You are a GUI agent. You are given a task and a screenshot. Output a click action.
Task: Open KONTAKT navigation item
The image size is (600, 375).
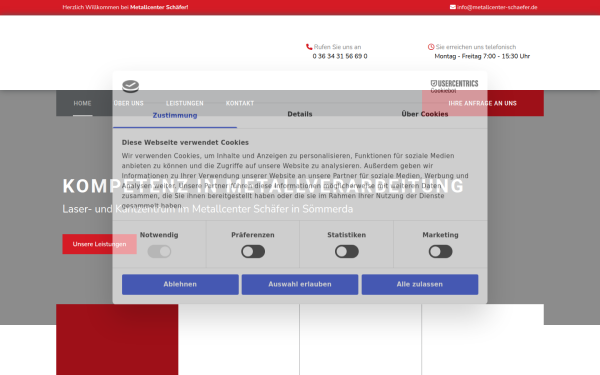click(240, 103)
